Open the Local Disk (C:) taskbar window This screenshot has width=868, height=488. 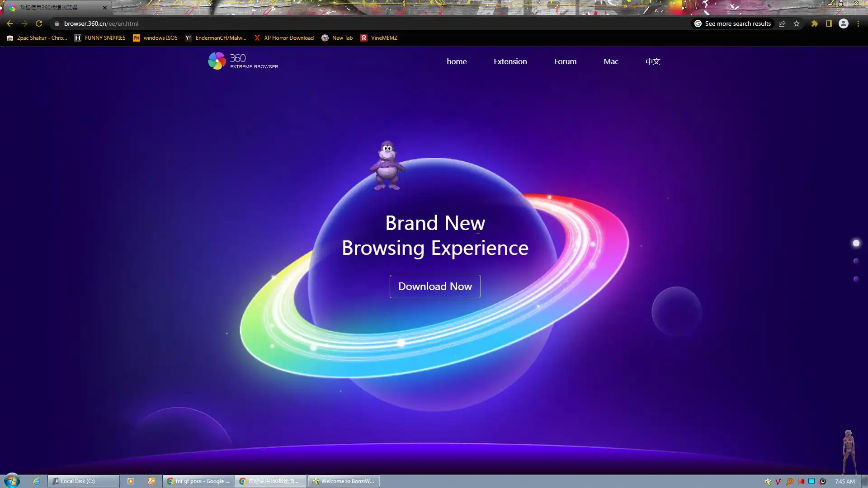84,481
